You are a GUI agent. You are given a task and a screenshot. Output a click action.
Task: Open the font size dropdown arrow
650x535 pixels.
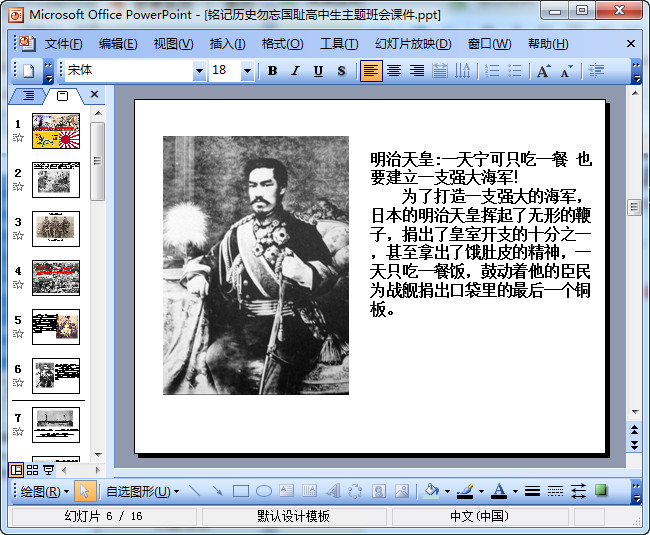pos(247,71)
